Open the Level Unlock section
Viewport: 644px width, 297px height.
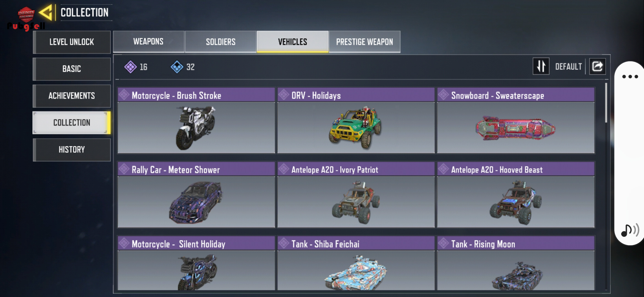click(72, 42)
